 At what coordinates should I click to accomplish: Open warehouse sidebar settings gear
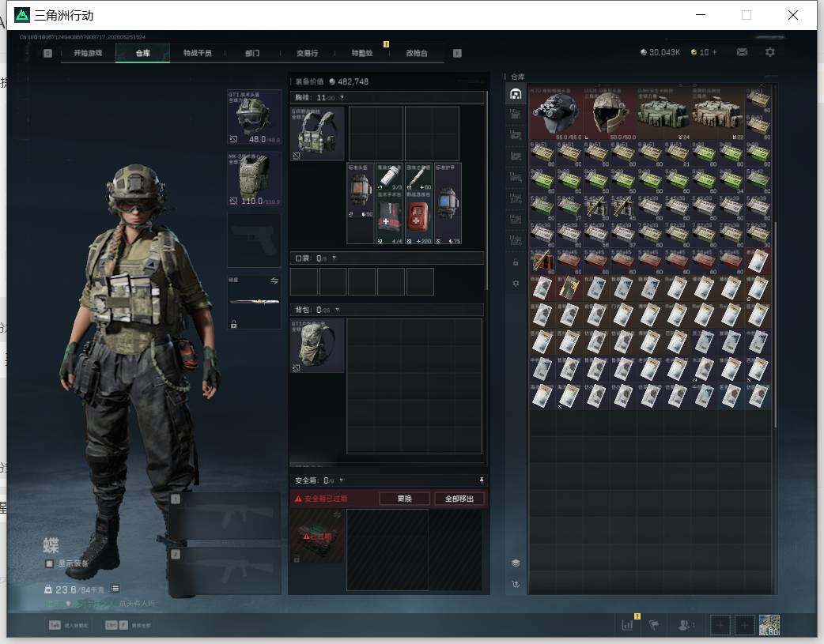[516, 283]
